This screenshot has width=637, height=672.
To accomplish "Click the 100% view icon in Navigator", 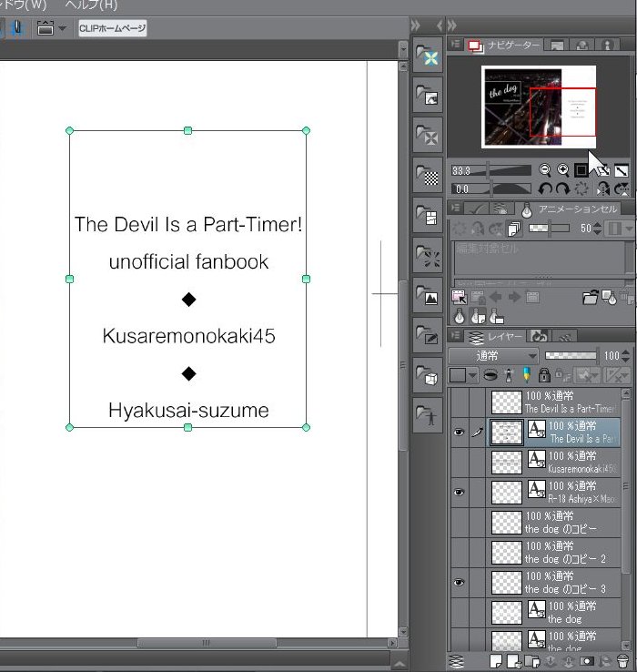I will click(x=581, y=170).
